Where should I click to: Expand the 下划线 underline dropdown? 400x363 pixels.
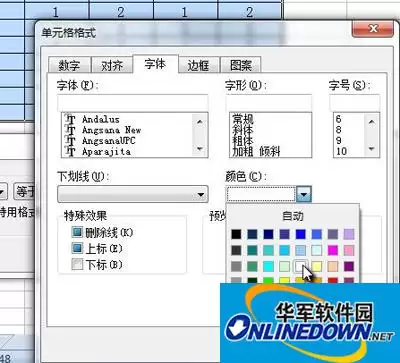pyautogui.click(x=133, y=194)
